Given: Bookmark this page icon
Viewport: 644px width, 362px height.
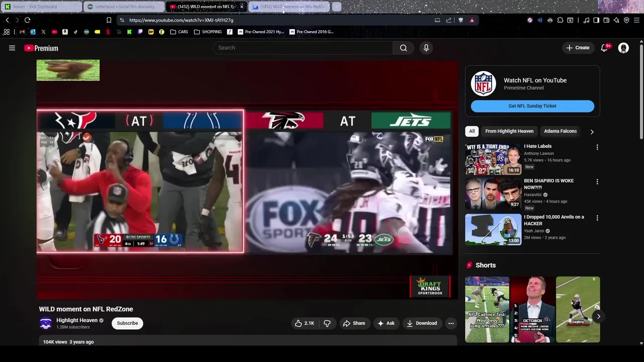Looking at the screenshot, I should click(x=109, y=20).
